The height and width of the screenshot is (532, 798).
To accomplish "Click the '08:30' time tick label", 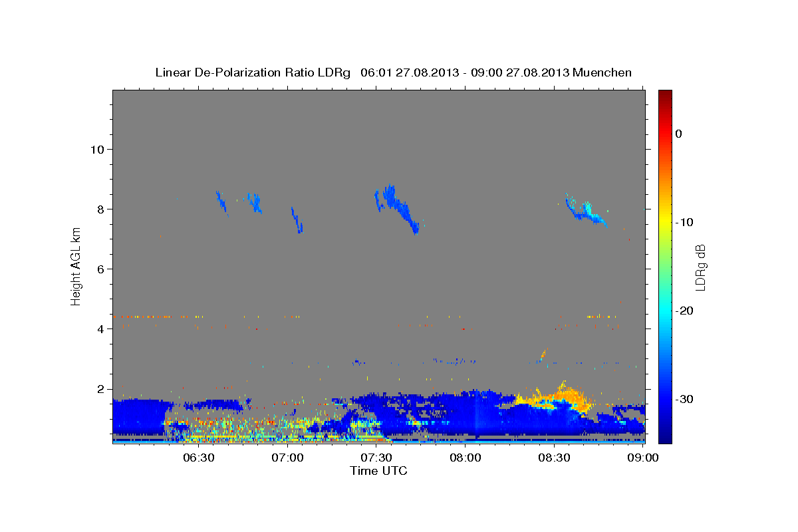I will (554, 458).
